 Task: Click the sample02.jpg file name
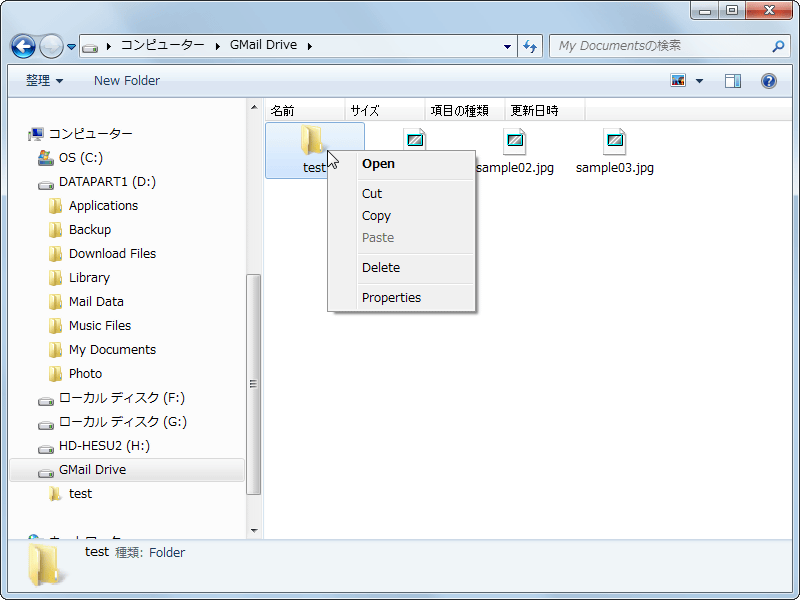coord(515,168)
